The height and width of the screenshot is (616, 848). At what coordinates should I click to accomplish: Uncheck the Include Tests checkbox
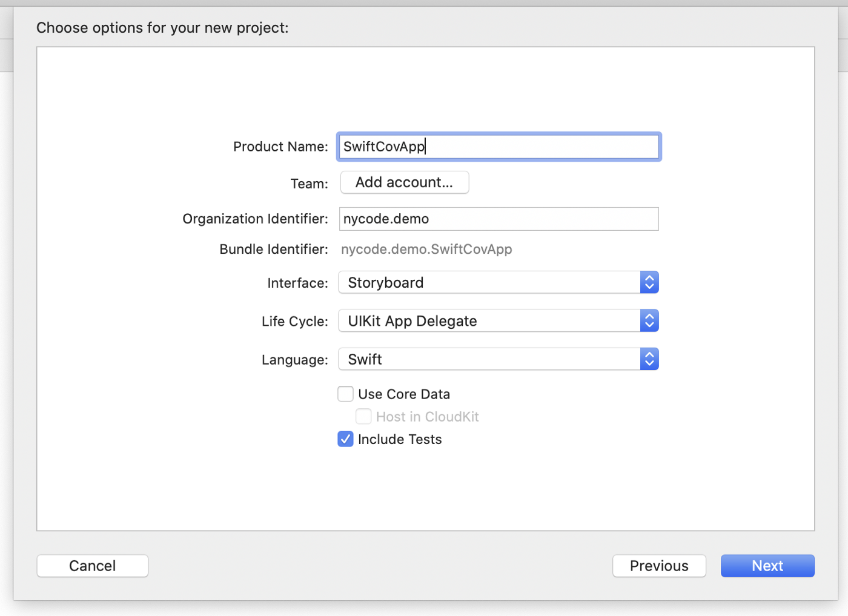tap(346, 439)
